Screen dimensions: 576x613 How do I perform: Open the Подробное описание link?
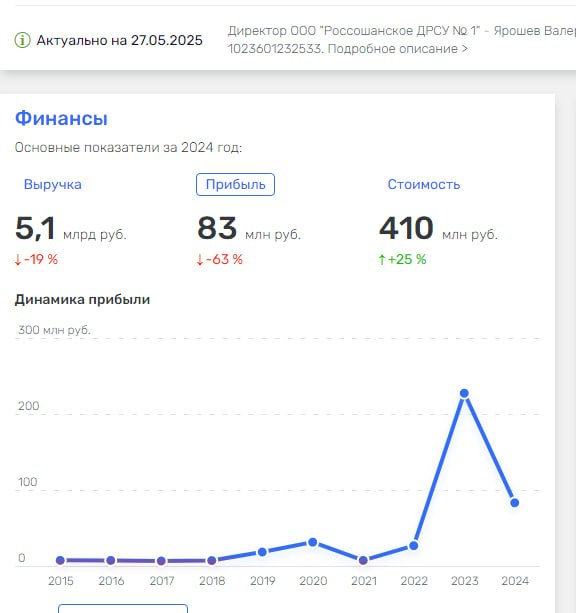click(397, 49)
